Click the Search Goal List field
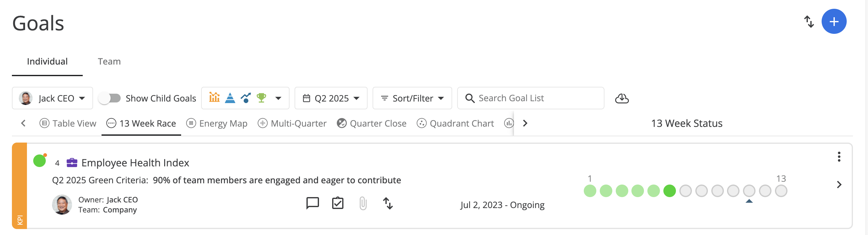868x235 pixels. (531, 98)
